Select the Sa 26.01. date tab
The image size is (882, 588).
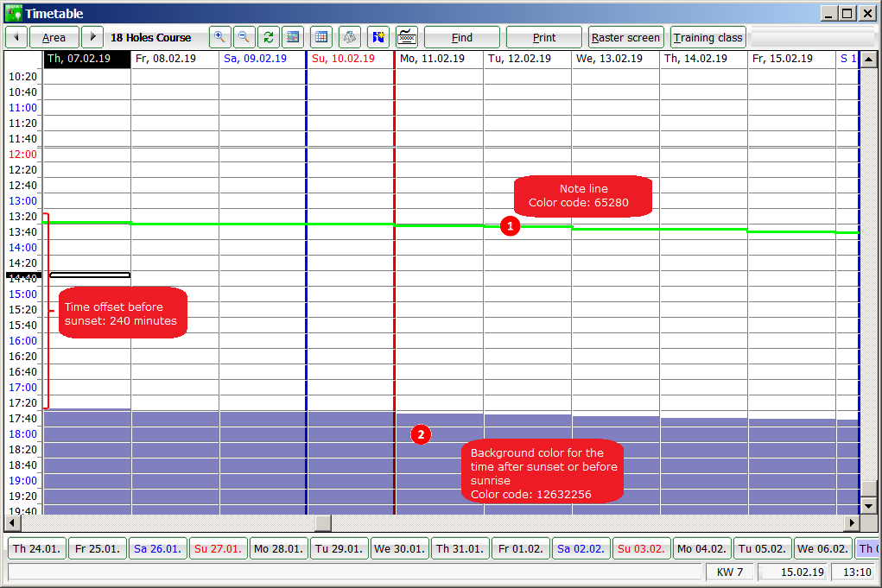157,548
